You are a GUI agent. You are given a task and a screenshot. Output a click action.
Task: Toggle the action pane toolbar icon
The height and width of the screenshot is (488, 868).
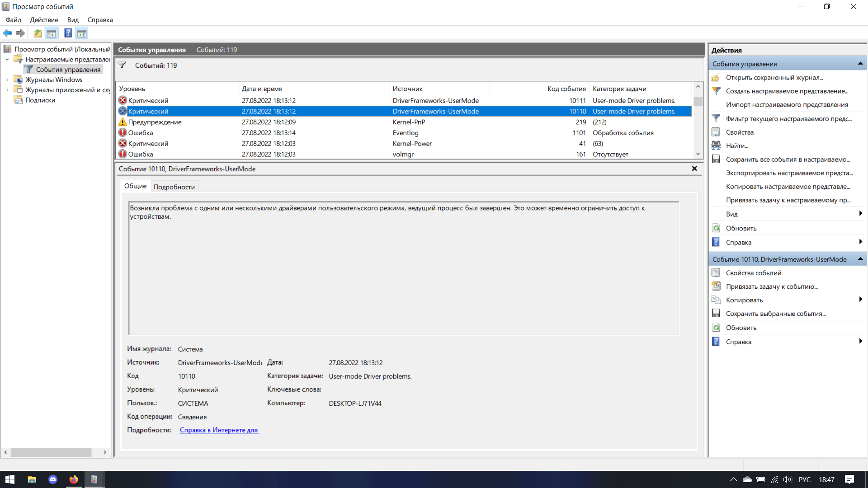(x=82, y=33)
